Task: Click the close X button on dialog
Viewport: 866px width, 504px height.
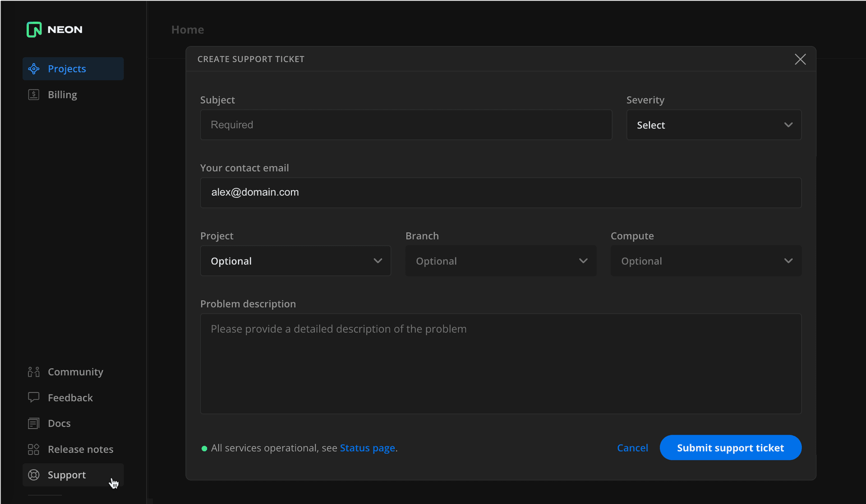Action: point(801,59)
